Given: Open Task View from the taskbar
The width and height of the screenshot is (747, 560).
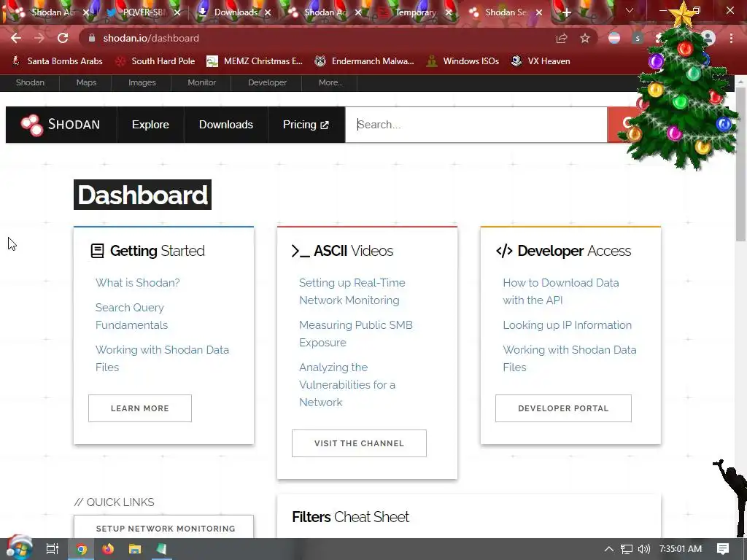Looking at the screenshot, I should click(x=53, y=549).
